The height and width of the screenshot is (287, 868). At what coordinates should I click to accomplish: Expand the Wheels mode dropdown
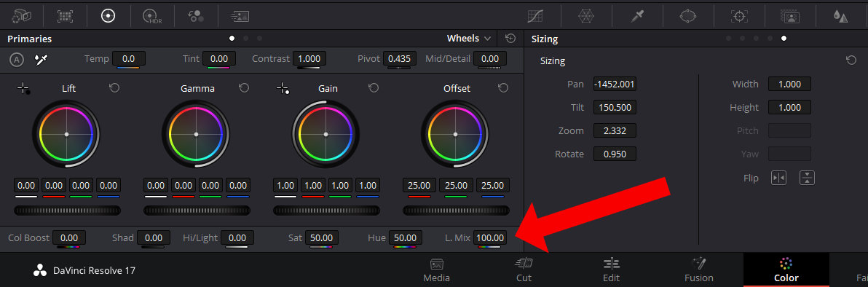click(x=469, y=38)
